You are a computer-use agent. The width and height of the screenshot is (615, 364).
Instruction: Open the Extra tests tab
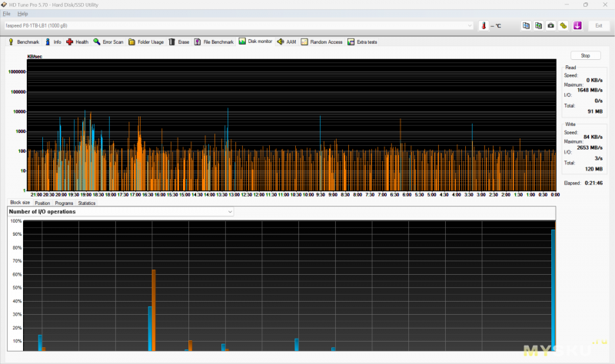pos(362,42)
